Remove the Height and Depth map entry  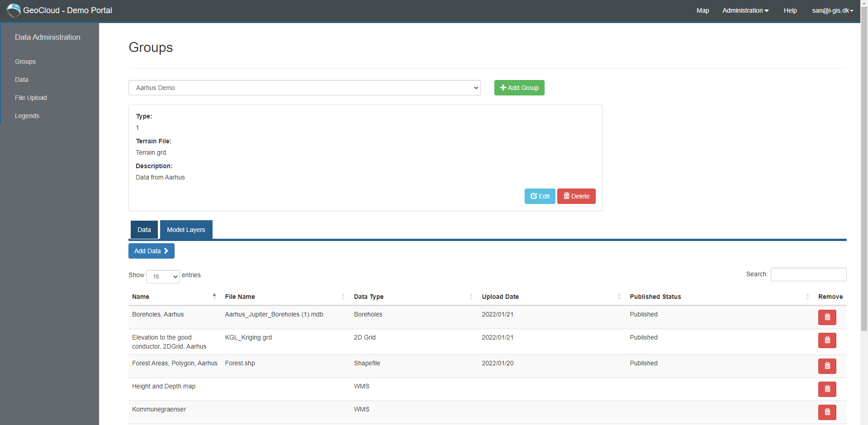point(827,389)
